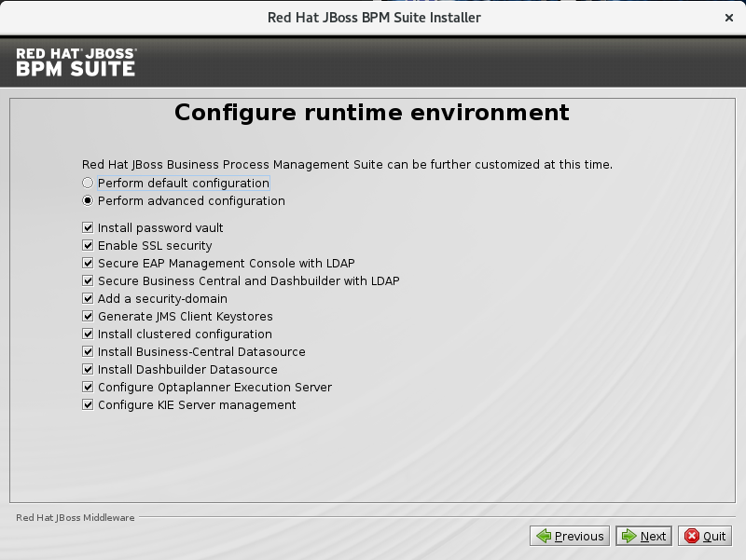This screenshot has width=746, height=560.
Task: Close the installer window
Action: click(729, 18)
